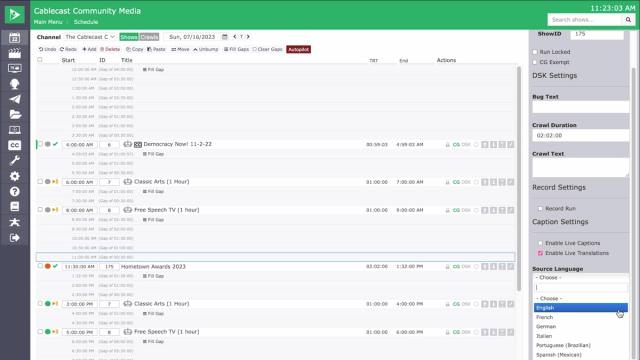
Task: Expand the Channel dropdown
Action: (x=90, y=37)
